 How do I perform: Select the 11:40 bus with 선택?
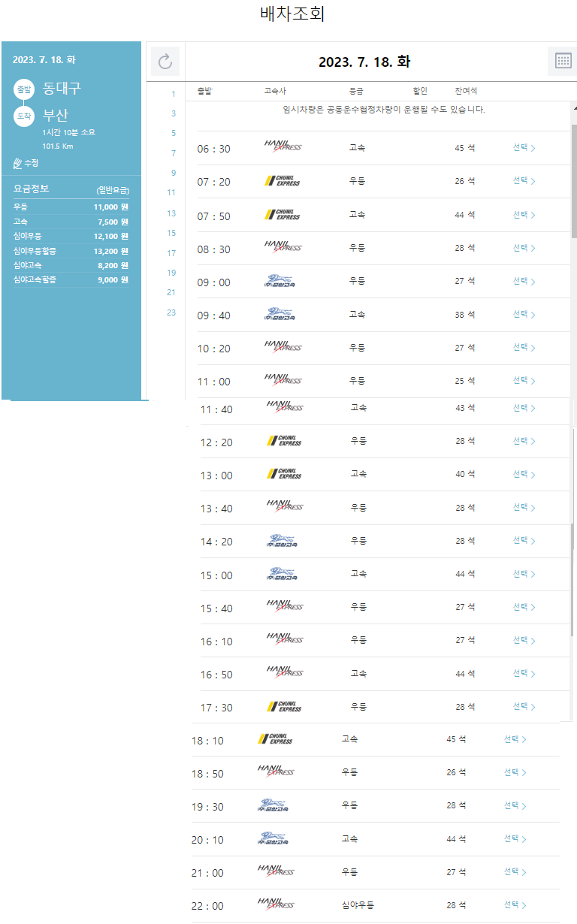coord(524,408)
